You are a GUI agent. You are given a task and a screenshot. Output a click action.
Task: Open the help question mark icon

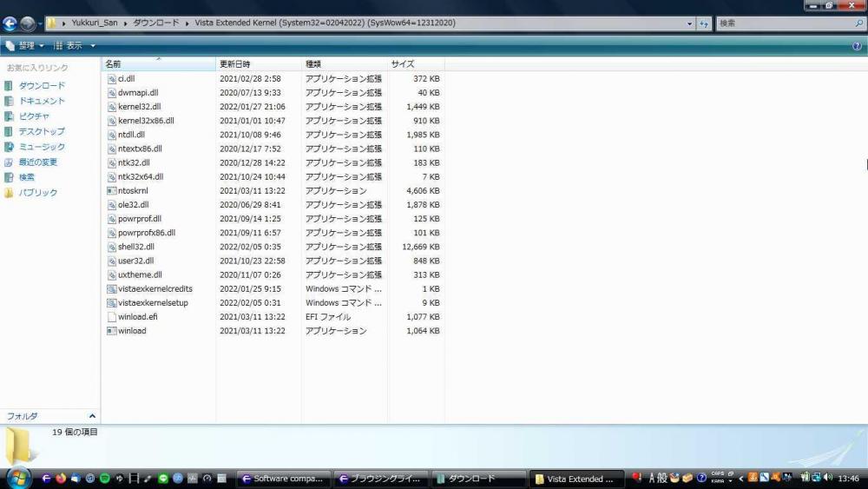click(857, 46)
